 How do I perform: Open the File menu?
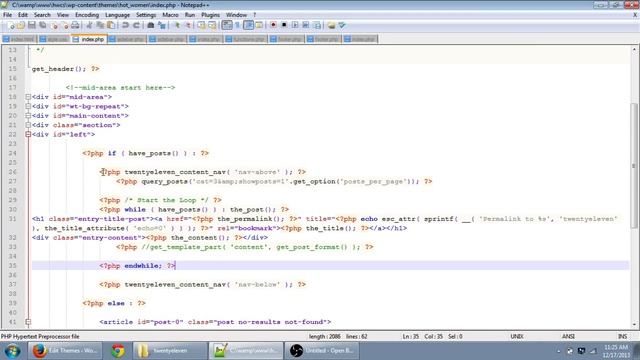click(x=7, y=15)
